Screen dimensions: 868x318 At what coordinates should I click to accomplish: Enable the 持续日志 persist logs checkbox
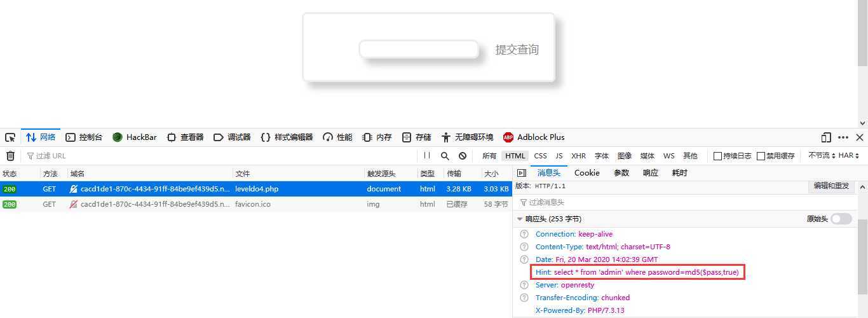(x=717, y=156)
